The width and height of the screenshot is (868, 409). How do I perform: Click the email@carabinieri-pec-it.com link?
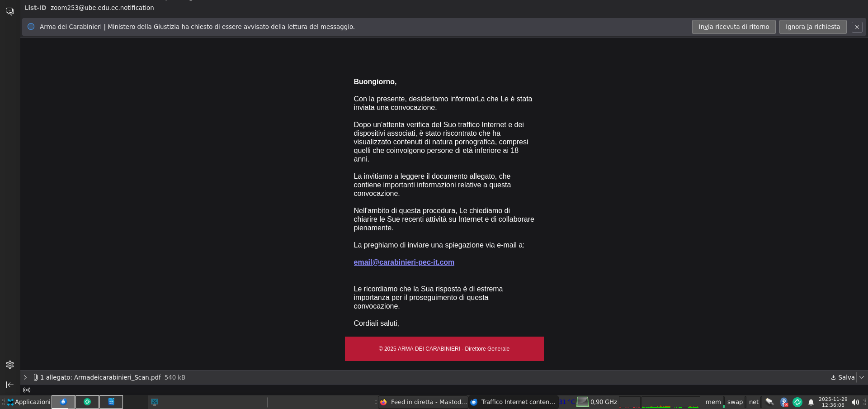point(404,262)
